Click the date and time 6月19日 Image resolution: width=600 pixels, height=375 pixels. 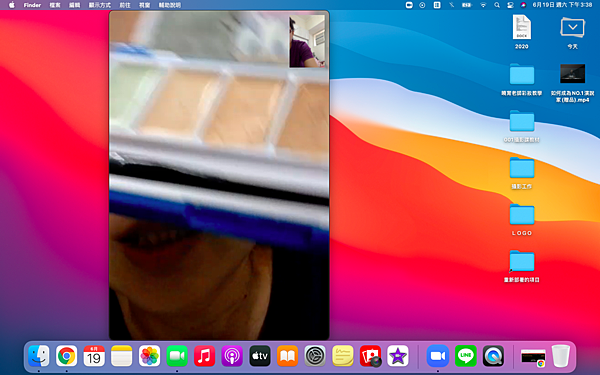click(562, 5)
